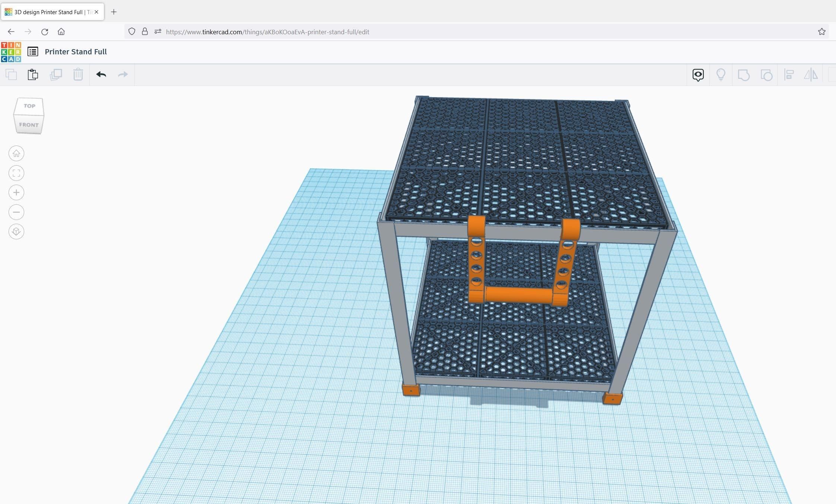Open the Tinkercad design list menu
This screenshot has width=836, height=504.
(33, 51)
